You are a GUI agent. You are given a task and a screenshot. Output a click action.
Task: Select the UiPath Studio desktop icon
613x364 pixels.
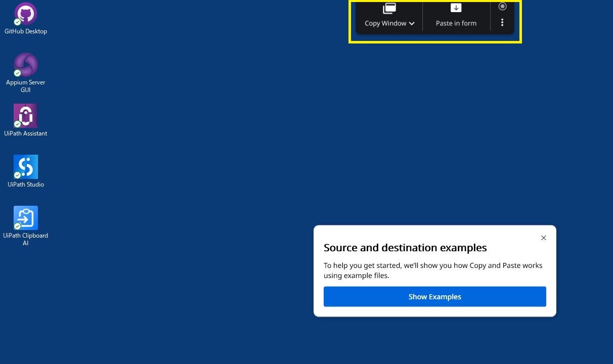pyautogui.click(x=26, y=171)
